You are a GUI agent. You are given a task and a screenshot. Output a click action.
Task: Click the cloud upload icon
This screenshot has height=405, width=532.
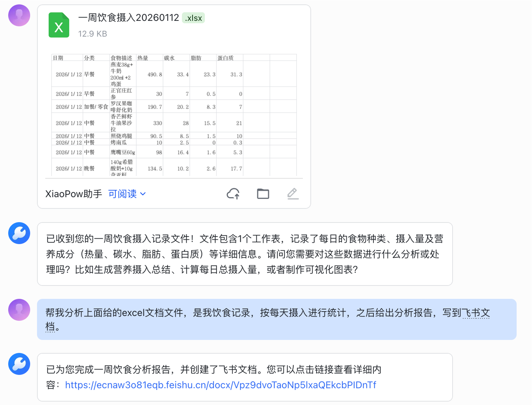[x=234, y=193]
